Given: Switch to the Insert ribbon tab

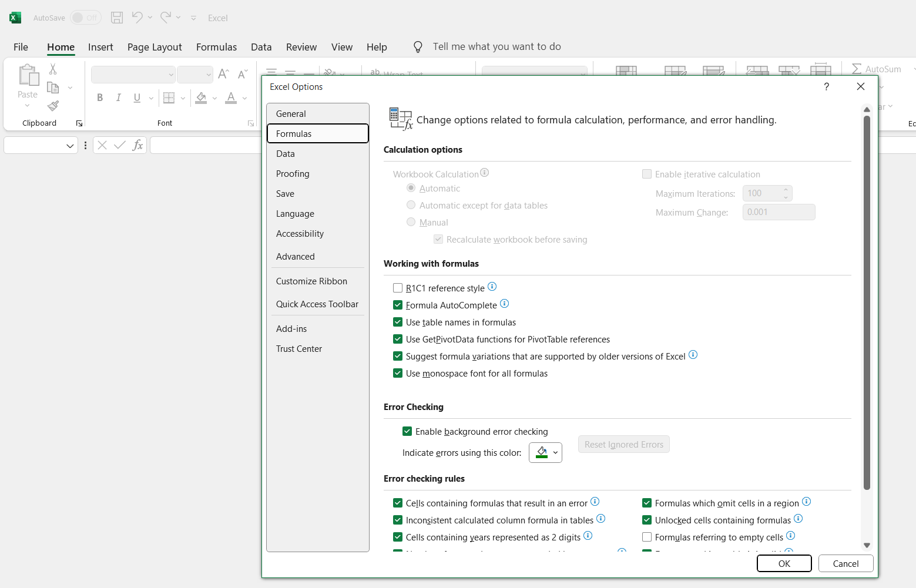Looking at the screenshot, I should (100, 47).
